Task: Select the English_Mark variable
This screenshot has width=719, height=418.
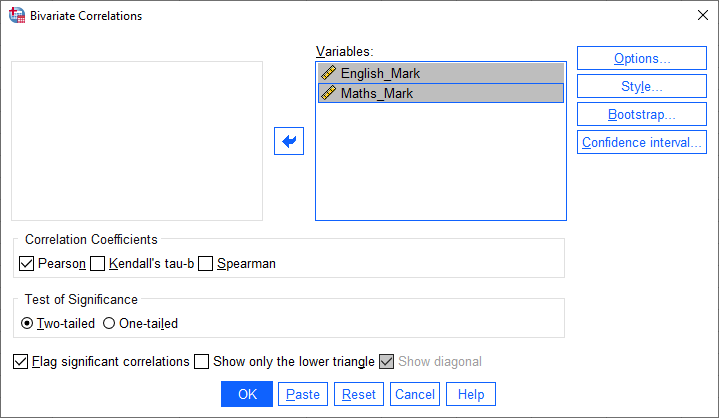Action: [x=441, y=73]
